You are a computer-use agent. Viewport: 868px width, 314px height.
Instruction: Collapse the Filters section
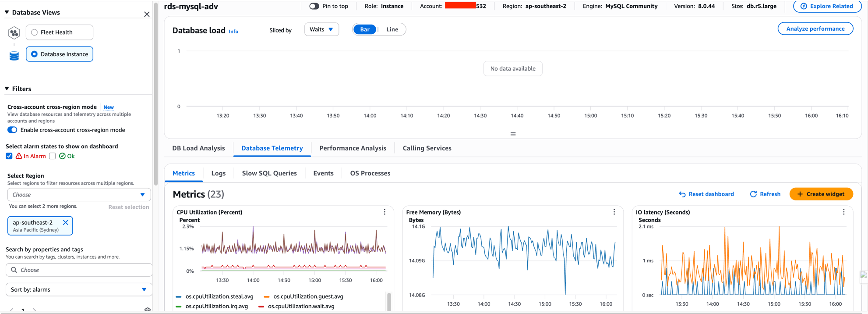7,89
